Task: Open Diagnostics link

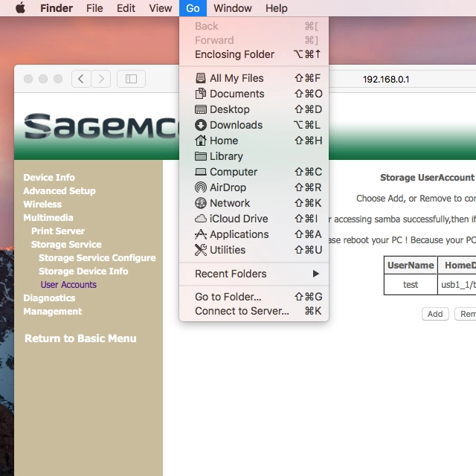Action: [x=49, y=297]
